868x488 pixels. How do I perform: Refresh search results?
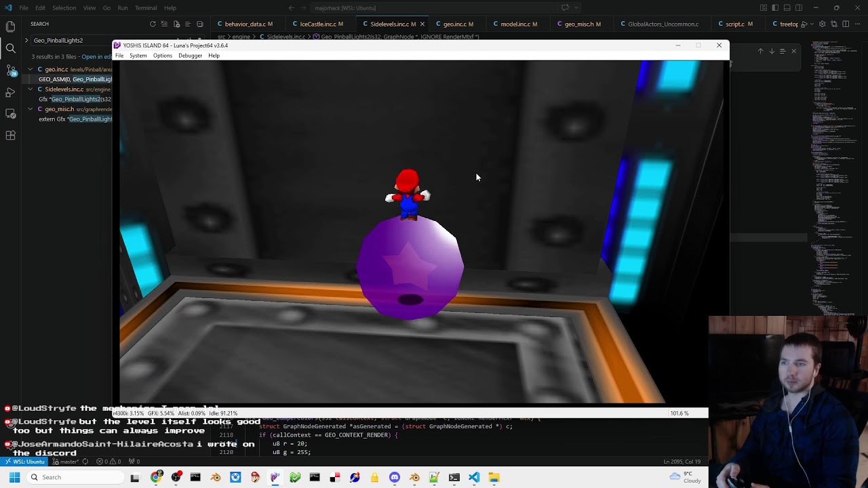pos(153,24)
